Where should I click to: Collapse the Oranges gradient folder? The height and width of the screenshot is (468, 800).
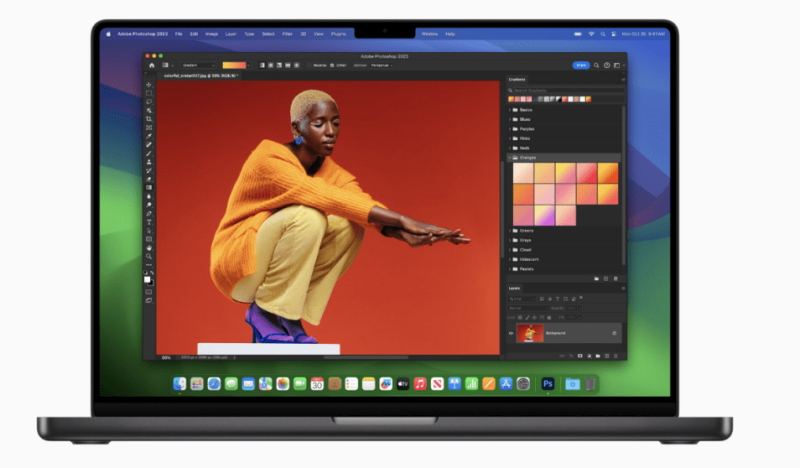(x=510, y=157)
